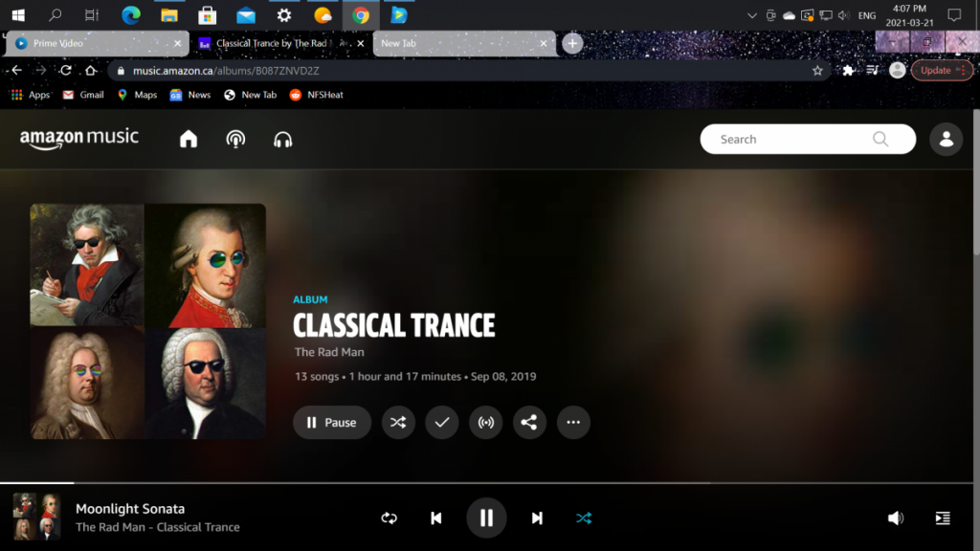Open the user account profile icon
Image resolution: width=980 pixels, height=551 pixels.
pyautogui.click(x=946, y=139)
